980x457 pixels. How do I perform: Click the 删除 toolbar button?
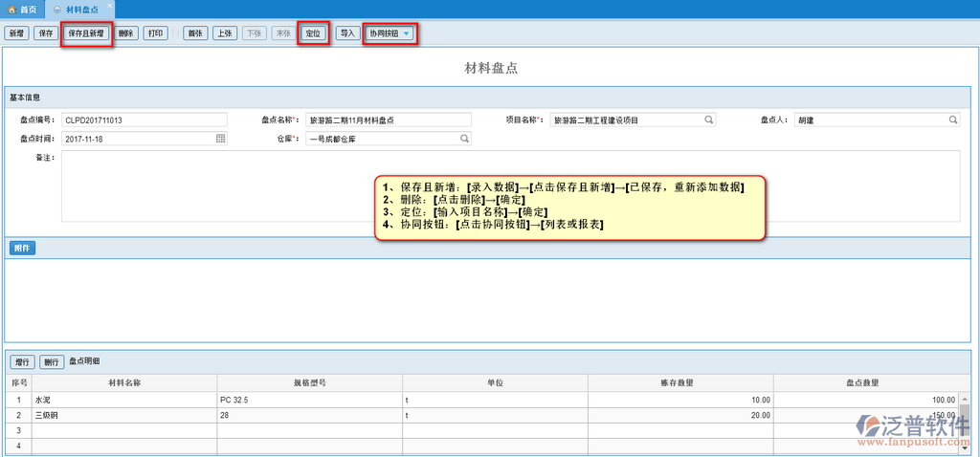tap(126, 33)
